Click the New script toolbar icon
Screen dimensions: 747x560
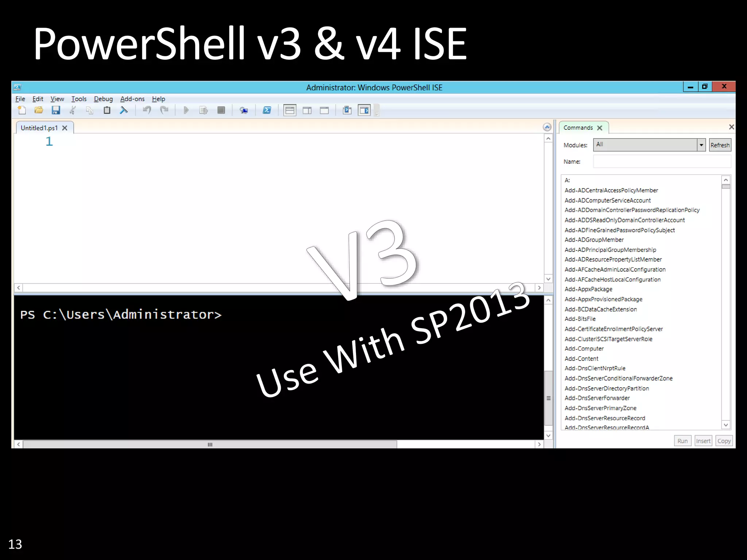click(22, 110)
